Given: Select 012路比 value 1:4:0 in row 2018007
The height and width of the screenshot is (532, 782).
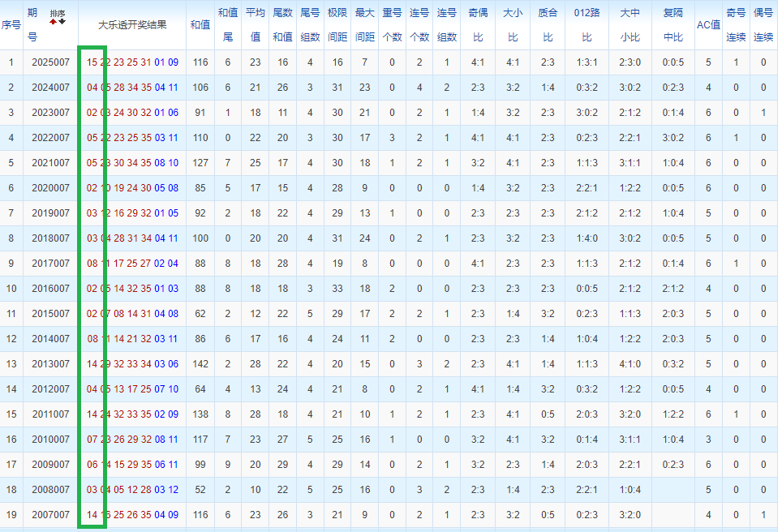Looking at the screenshot, I should 587,238.
